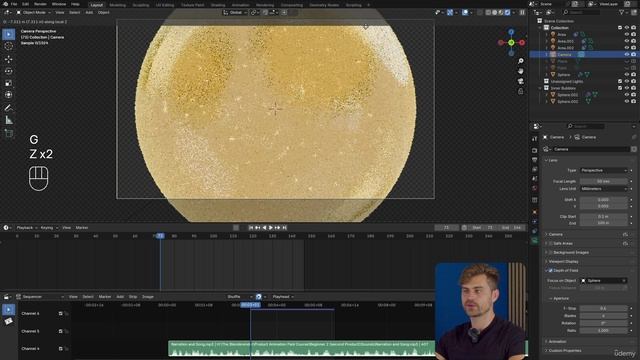
Task: Play animation in the timeline
Action: (271, 228)
